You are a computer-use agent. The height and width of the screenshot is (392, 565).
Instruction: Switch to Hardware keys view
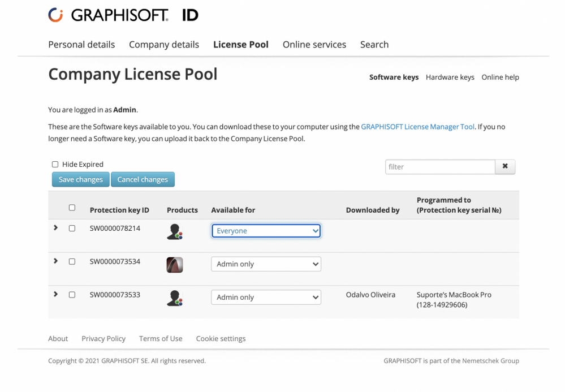450,77
